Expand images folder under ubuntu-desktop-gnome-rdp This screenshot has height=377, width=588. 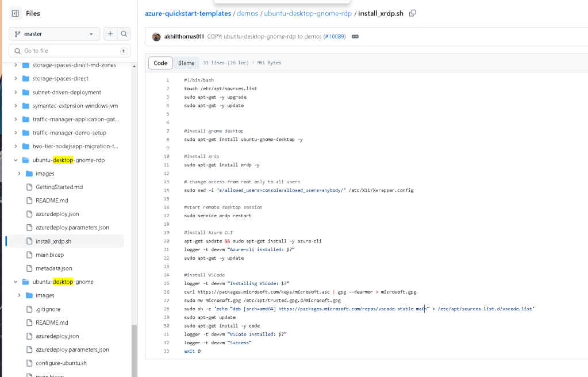click(x=19, y=174)
